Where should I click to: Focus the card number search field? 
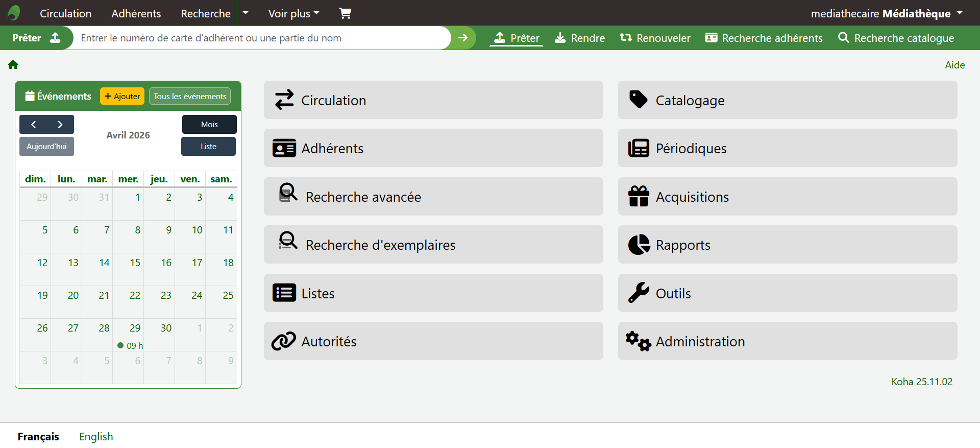[262, 38]
